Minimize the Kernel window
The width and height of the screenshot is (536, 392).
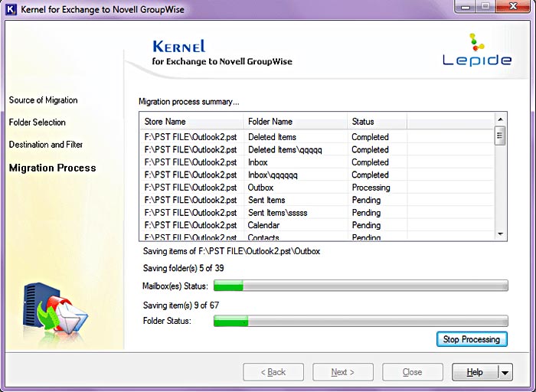click(x=466, y=6)
